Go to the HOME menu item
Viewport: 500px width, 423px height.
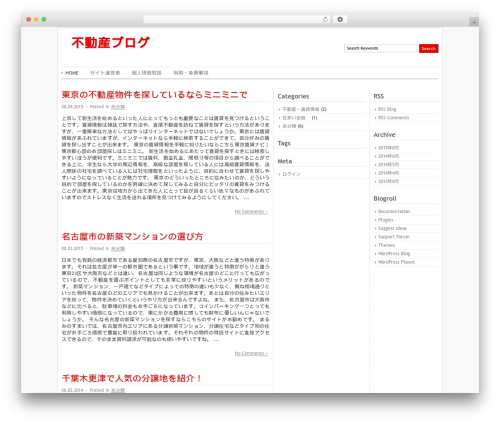[72, 73]
